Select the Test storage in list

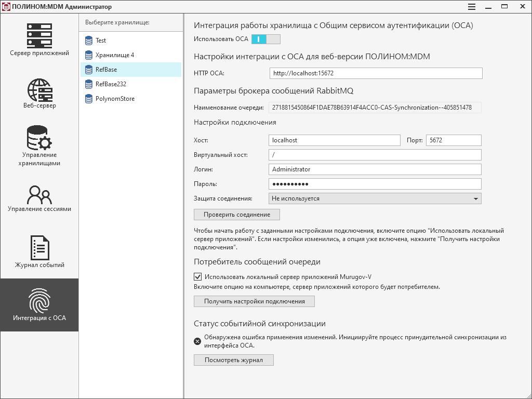pyautogui.click(x=101, y=41)
